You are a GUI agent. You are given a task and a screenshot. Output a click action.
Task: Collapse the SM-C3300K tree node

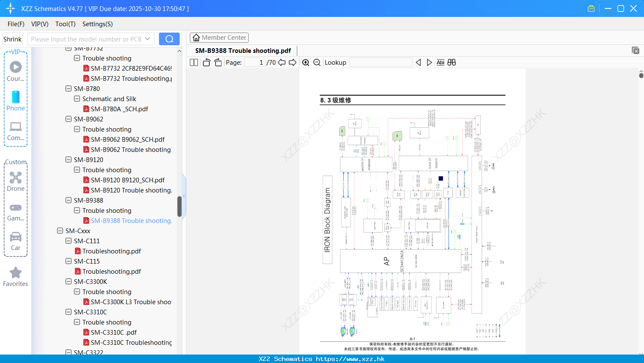point(69,281)
